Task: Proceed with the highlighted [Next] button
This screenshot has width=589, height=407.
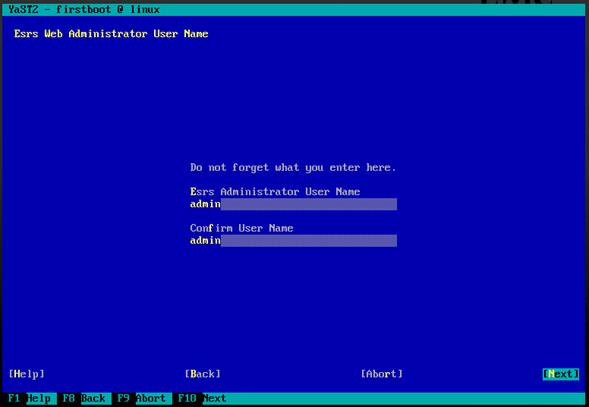Action: tap(561, 374)
